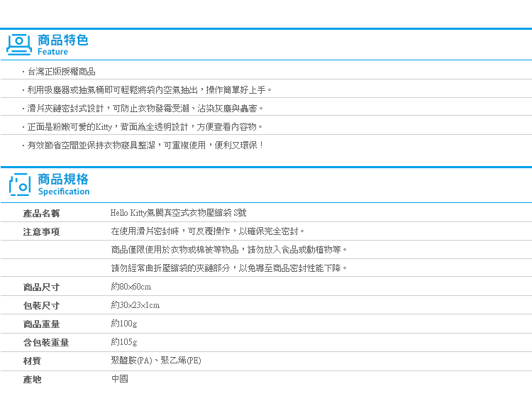The height and width of the screenshot is (401, 532).
Task: Select the 請勿經常曲折 note line
Action: (x=229, y=268)
